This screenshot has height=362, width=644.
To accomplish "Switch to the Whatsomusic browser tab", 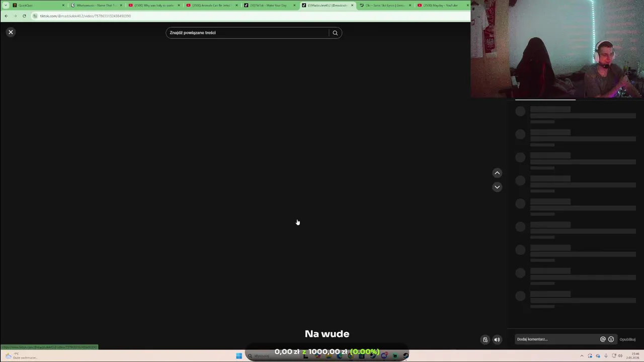I will point(96,5).
